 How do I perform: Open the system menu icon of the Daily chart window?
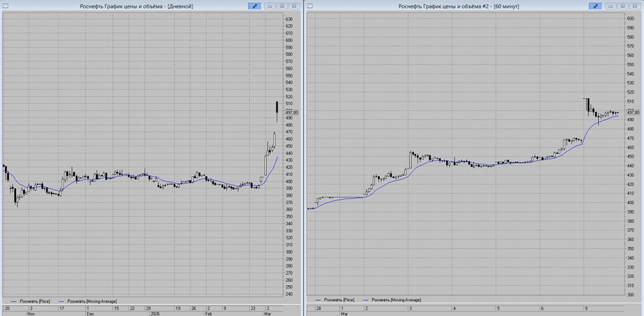click(x=4, y=6)
